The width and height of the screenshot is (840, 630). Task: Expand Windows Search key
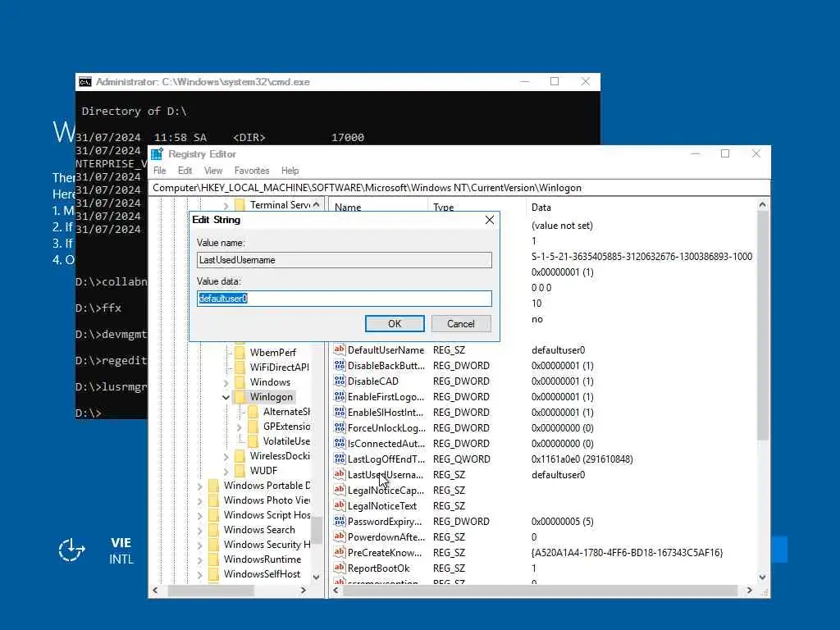(199, 531)
